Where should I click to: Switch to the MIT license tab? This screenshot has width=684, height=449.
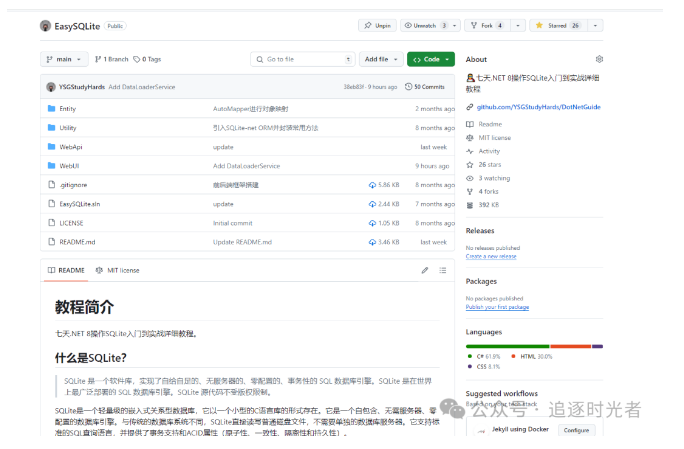tap(118, 271)
